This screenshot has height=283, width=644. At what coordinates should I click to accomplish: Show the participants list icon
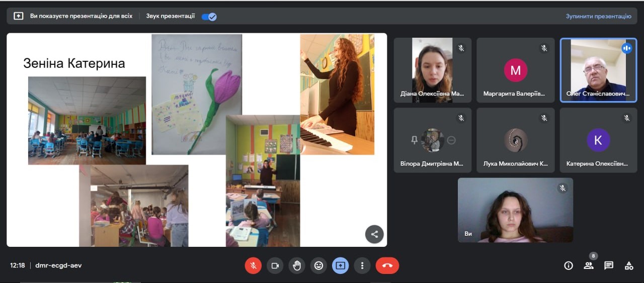click(588, 265)
